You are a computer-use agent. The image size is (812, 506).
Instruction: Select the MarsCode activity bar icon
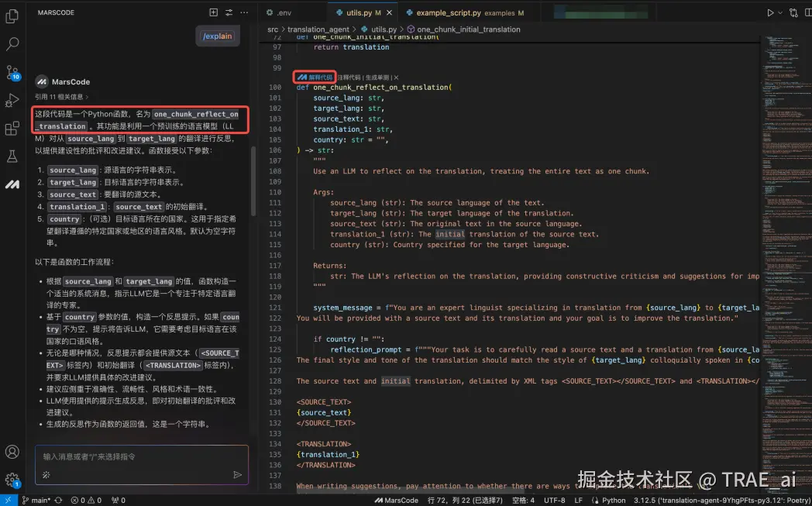tap(12, 184)
